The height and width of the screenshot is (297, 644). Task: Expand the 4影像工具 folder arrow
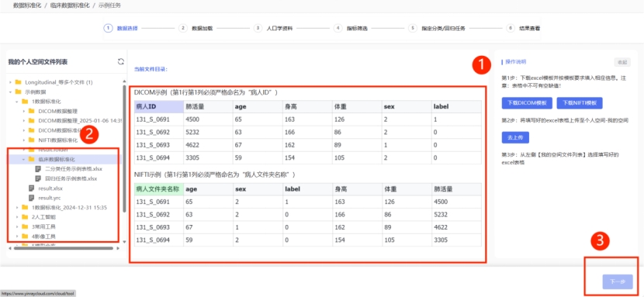coord(17,237)
